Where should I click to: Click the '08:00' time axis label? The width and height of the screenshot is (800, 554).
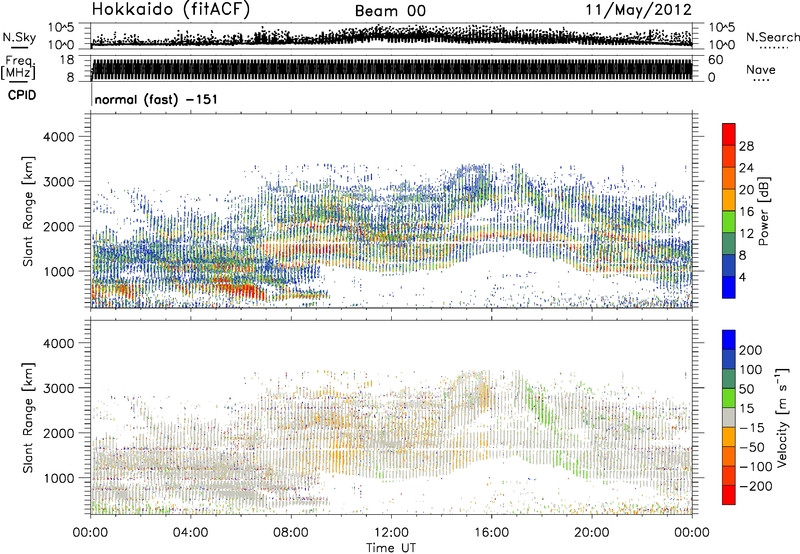point(291,533)
